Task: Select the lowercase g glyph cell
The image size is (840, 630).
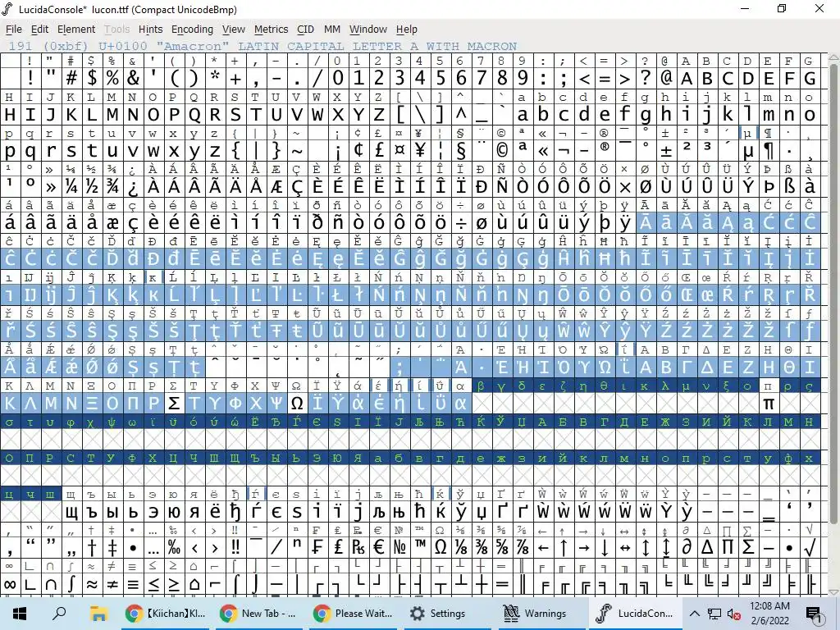Action: coord(645,114)
